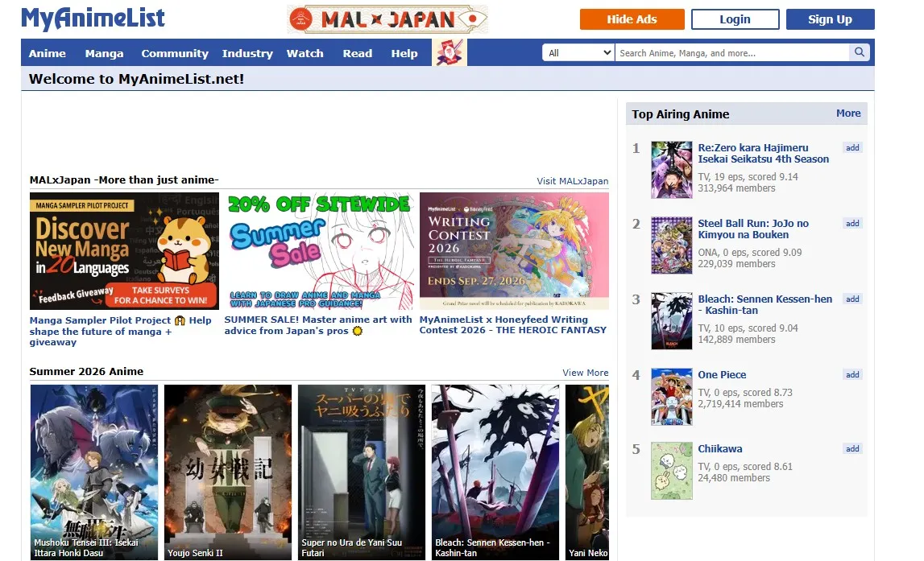Click the MAL x JAPAN banner
924x561 pixels.
tap(387, 19)
